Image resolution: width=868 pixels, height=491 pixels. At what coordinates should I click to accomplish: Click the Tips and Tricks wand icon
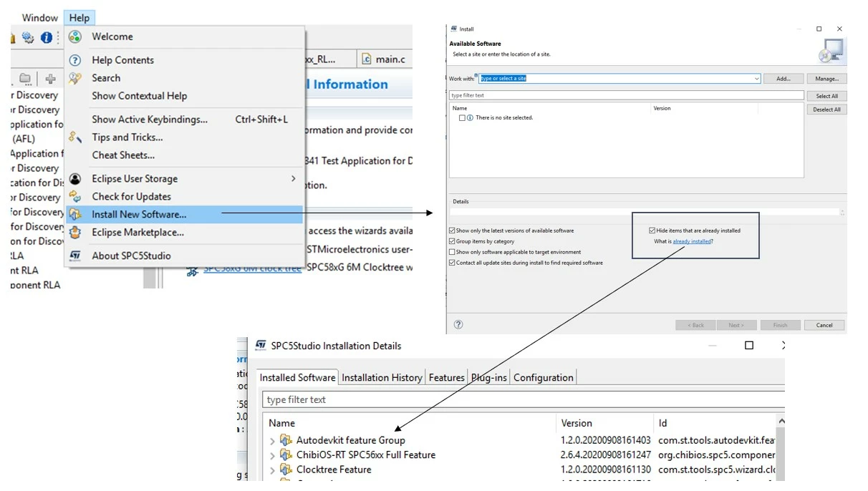(75, 137)
